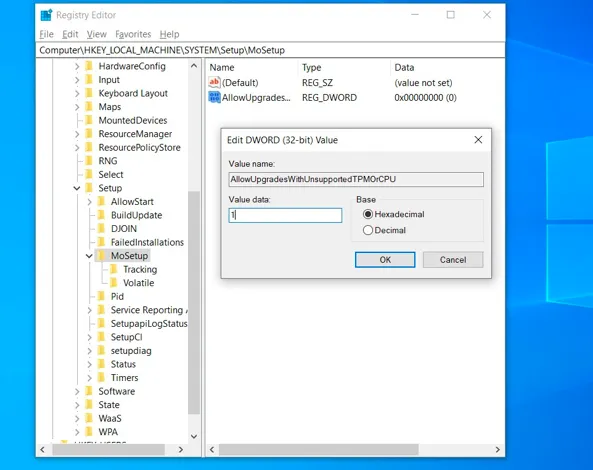Click values pane scroll right arrow
The image size is (593, 470).
pos(497,450)
